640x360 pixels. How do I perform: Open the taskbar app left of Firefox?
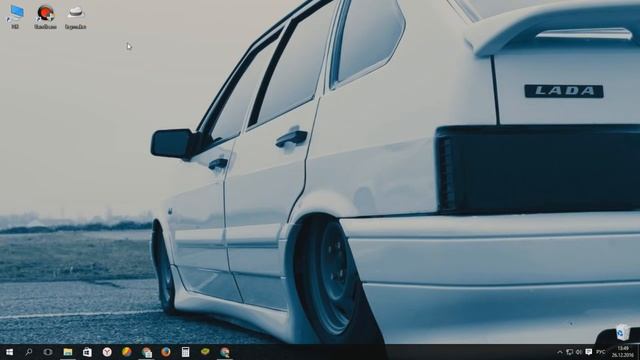(146, 352)
